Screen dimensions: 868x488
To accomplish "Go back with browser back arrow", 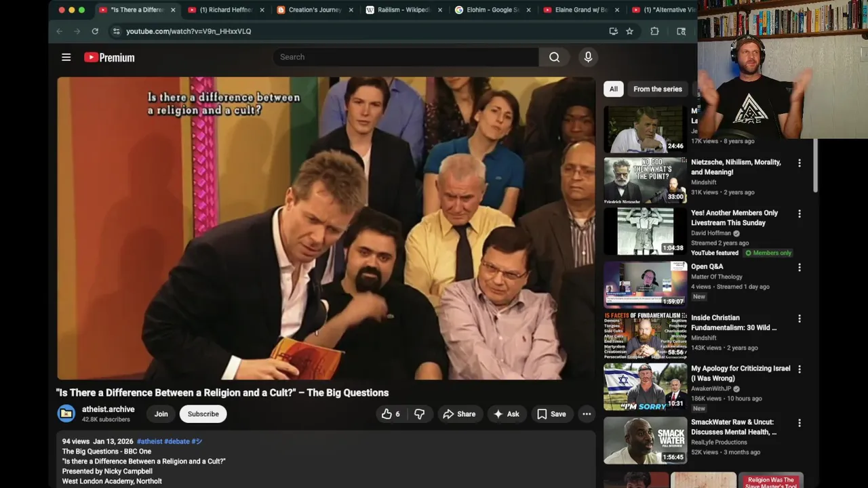I will click(x=59, y=31).
